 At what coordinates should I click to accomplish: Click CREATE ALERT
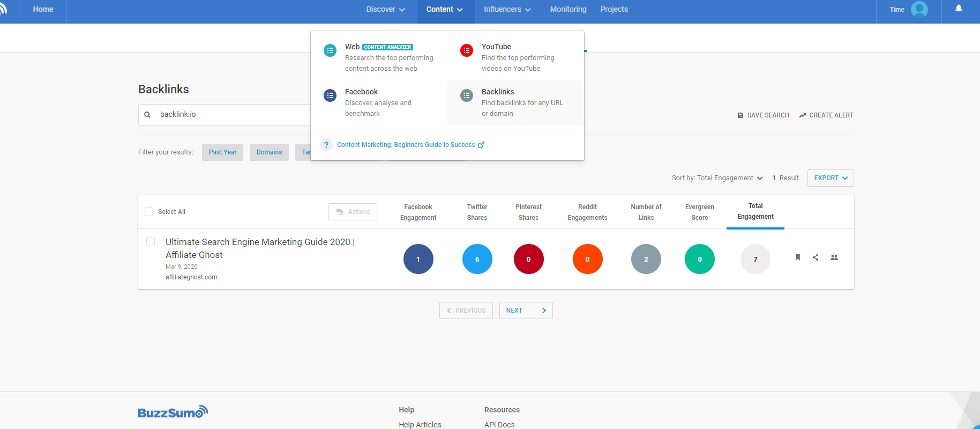point(826,115)
